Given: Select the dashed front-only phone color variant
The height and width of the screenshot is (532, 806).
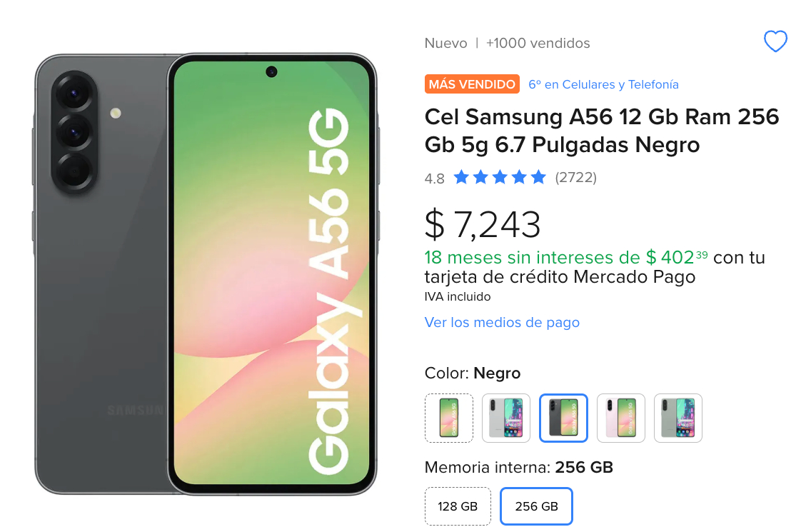Looking at the screenshot, I should click(x=449, y=418).
